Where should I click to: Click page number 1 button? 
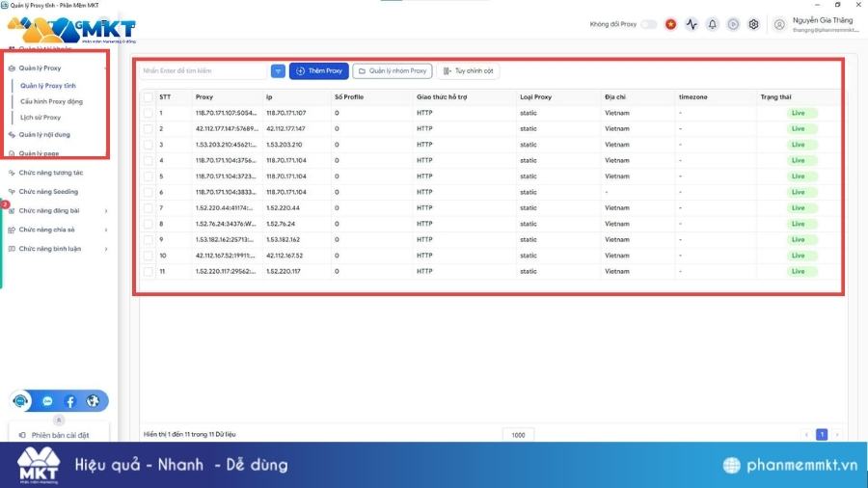(x=822, y=435)
